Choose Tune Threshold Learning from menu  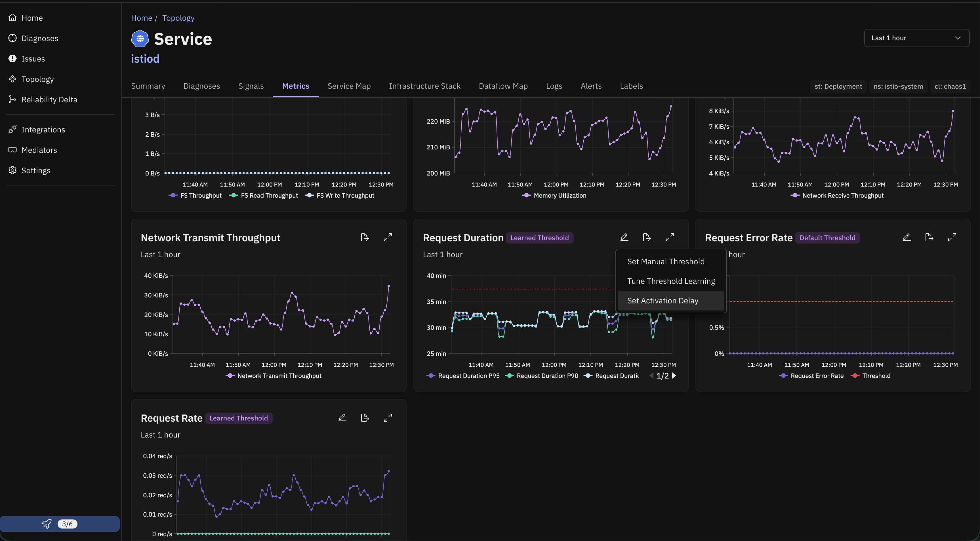671,281
